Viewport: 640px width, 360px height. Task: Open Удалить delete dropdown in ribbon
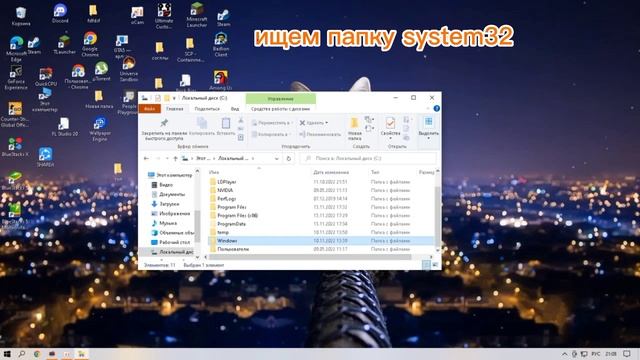[313, 123]
